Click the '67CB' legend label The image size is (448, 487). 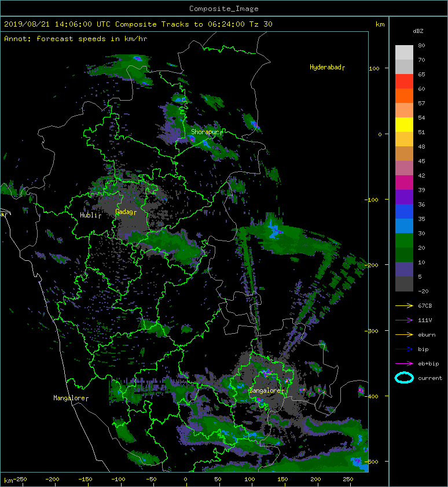425,305
